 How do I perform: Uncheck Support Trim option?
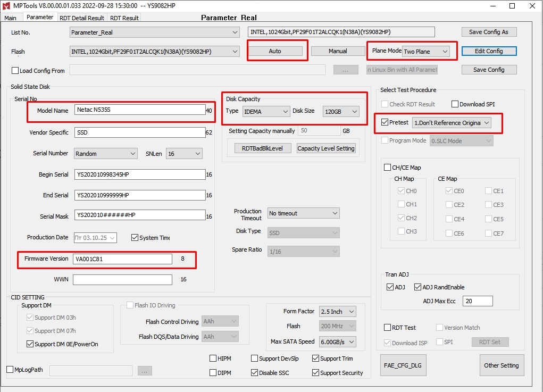click(316, 358)
